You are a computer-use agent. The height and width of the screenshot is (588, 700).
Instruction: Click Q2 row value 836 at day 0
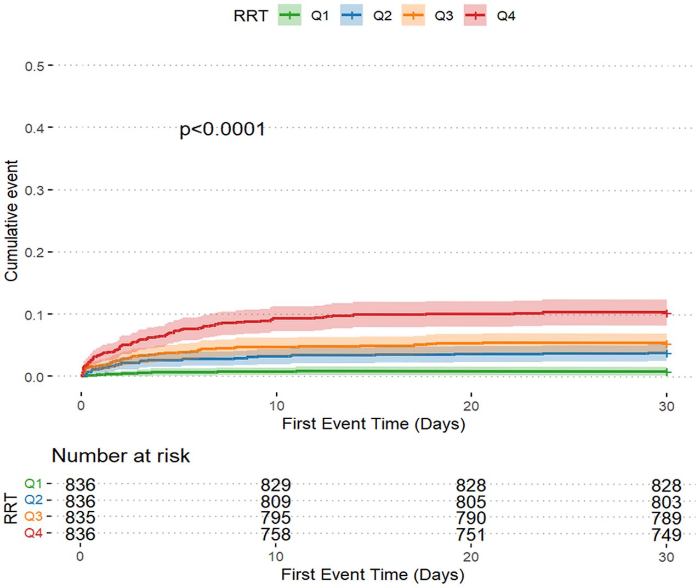(x=80, y=501)
